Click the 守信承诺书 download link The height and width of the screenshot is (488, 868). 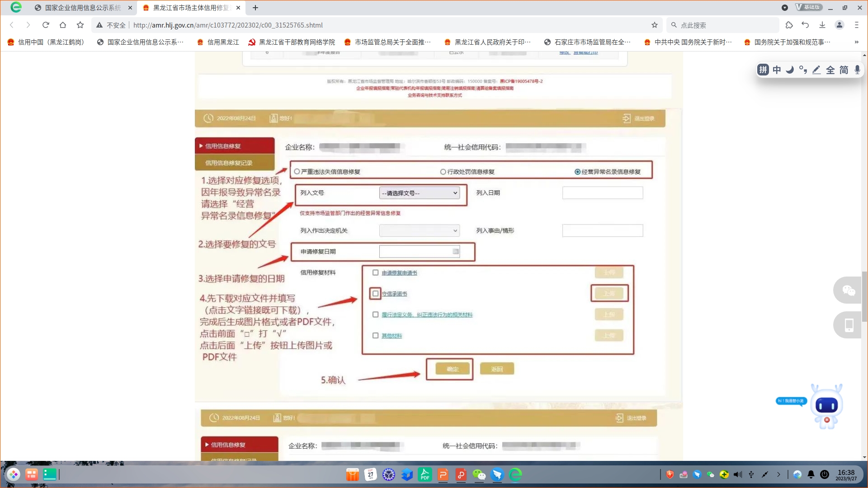click(394, 294)
